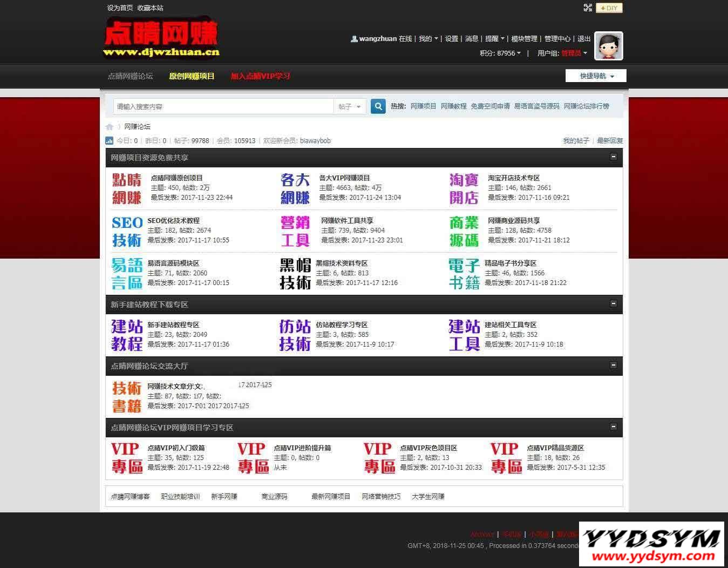This screenshot has width=728, height=568.
Task: Open VIP专区 icon for 点睛VIP灰色项目区
Action: click(379, 458)
